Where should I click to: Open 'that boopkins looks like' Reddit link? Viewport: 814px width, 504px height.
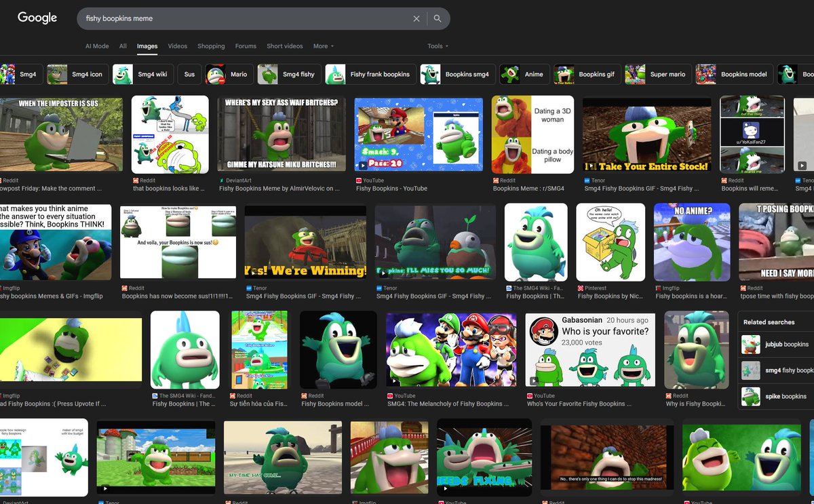click(x=170, y=189)
